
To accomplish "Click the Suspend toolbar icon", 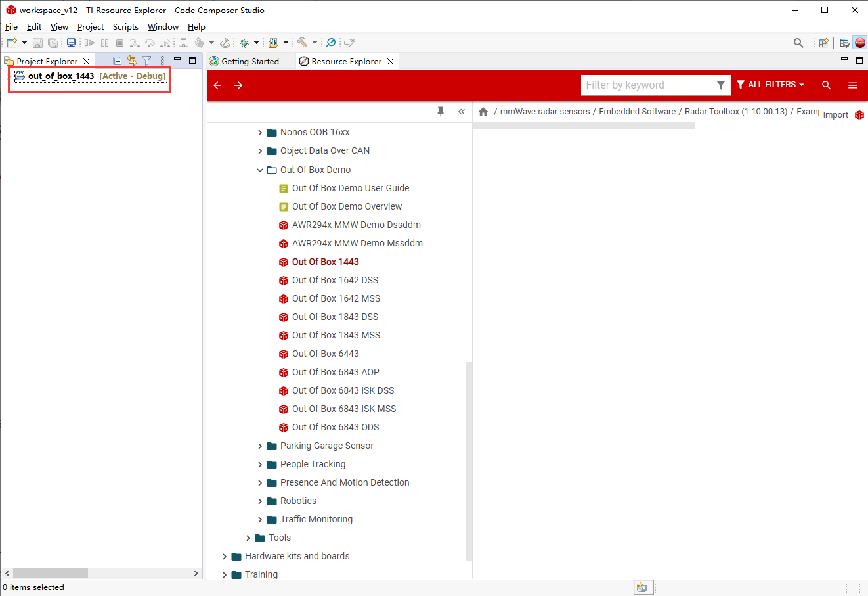I will (x=105, y=43).
